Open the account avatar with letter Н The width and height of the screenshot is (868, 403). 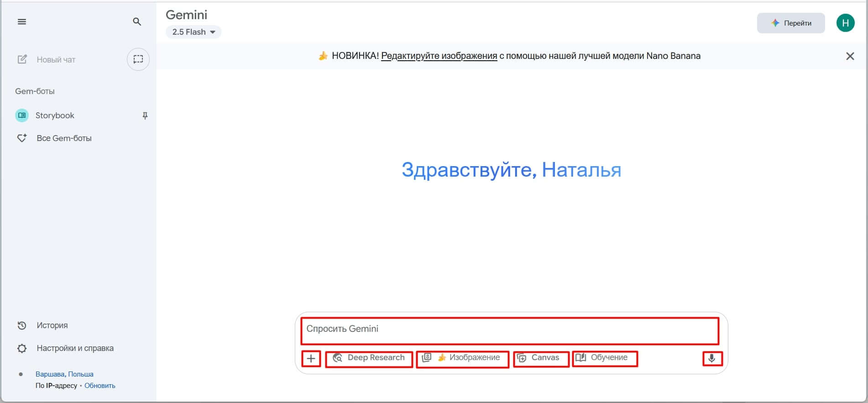(x=845, y=23)
